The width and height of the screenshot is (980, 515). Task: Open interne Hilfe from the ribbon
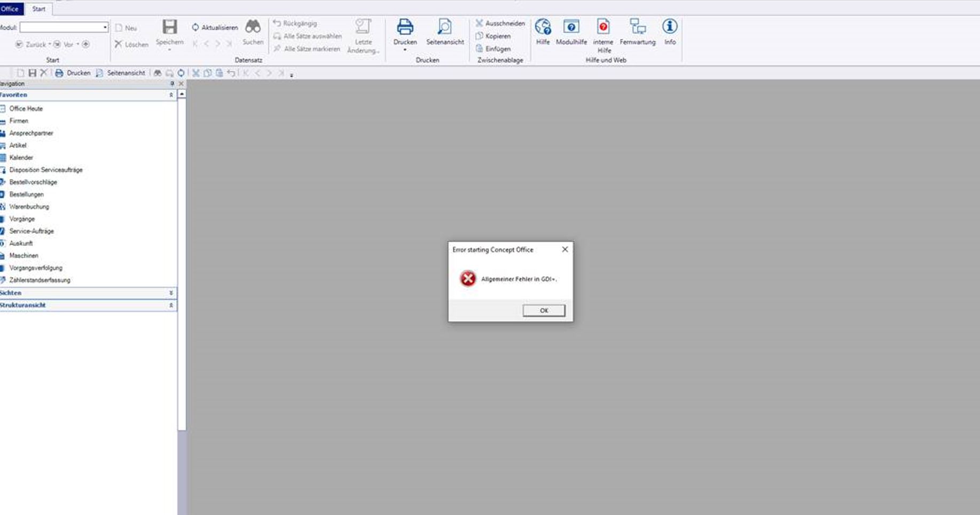(603, 36)
